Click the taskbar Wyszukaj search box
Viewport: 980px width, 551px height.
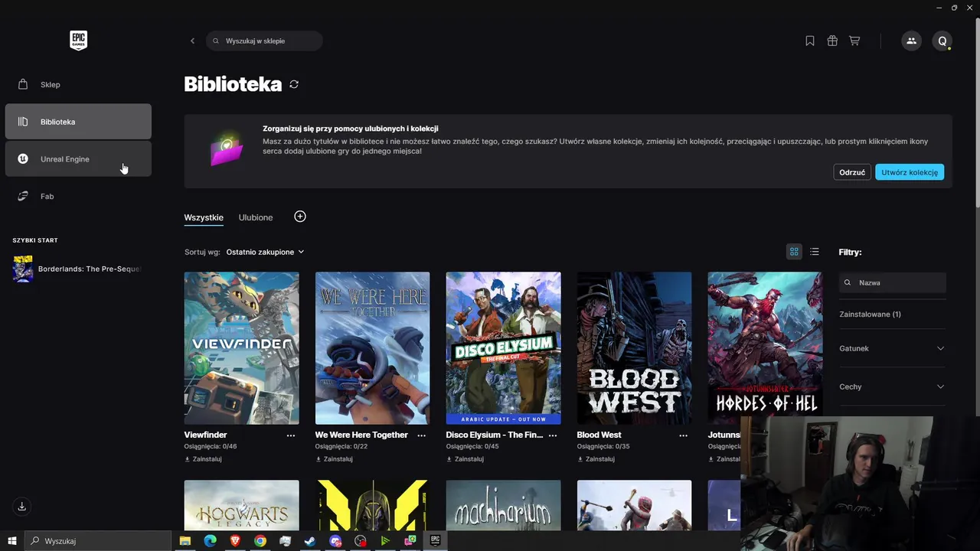click(x=98, y=541)
